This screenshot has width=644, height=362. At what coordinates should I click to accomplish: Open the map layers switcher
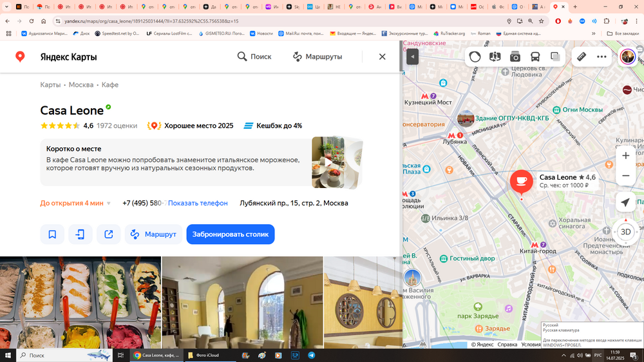point(555,57)
